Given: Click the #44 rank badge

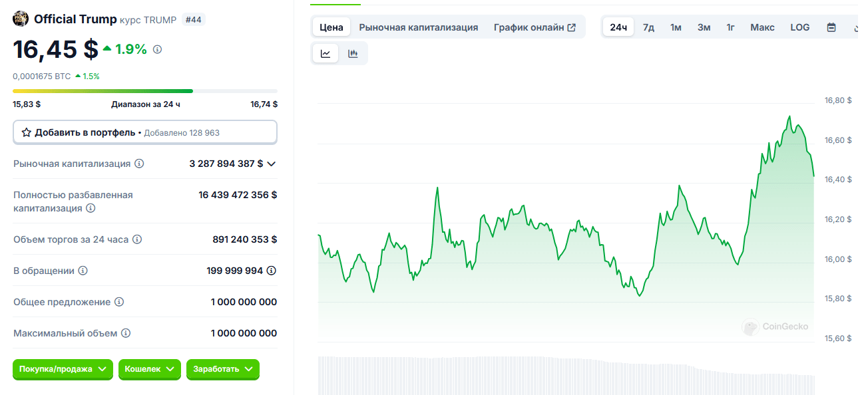Looking at the screenshot, I should [x=194, y=19].
